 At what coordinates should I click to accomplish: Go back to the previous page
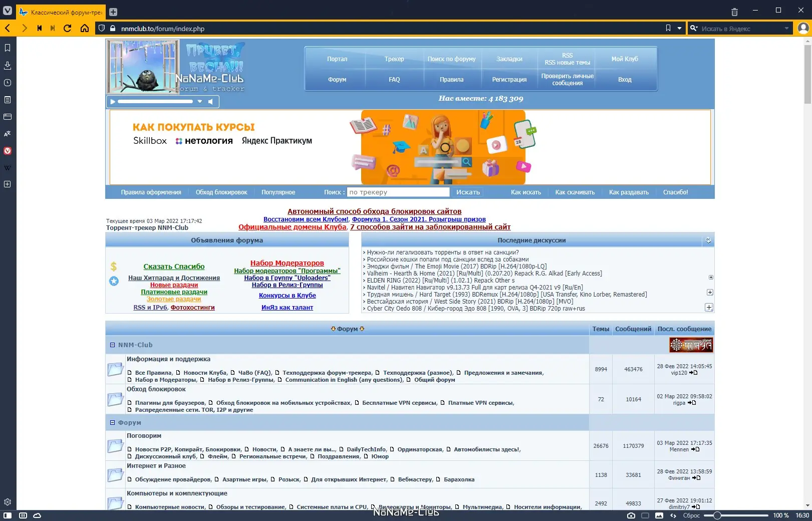(8, 29)
